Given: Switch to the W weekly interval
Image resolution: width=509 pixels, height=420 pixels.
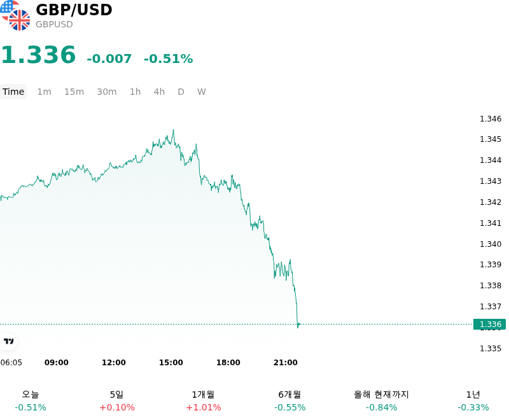Looking at the screenshot, I should 201,92.
